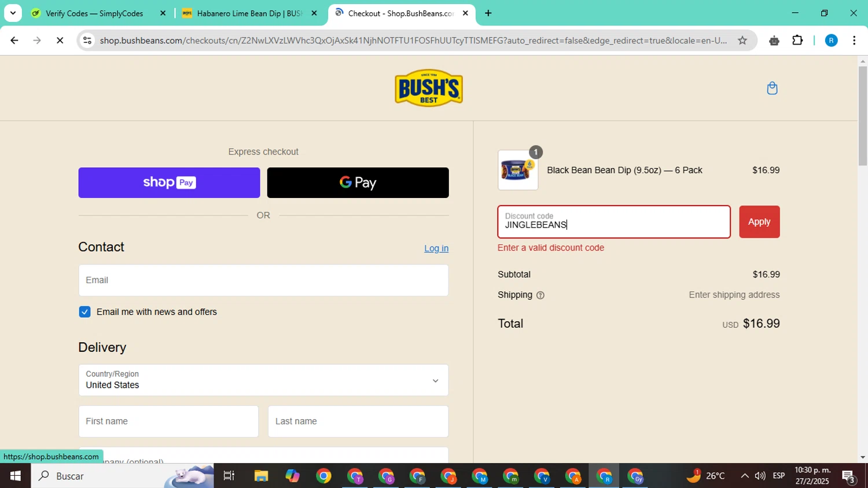868x488 pixels.
Task: Click the Enter a valid discount code message
Action: 551,248
